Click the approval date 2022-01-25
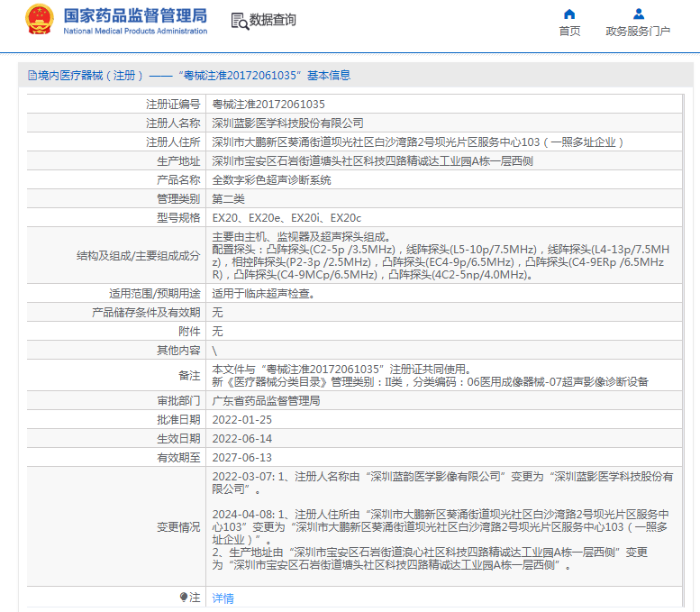The height and width of the screenshot is (612, 700). (241, 420)
